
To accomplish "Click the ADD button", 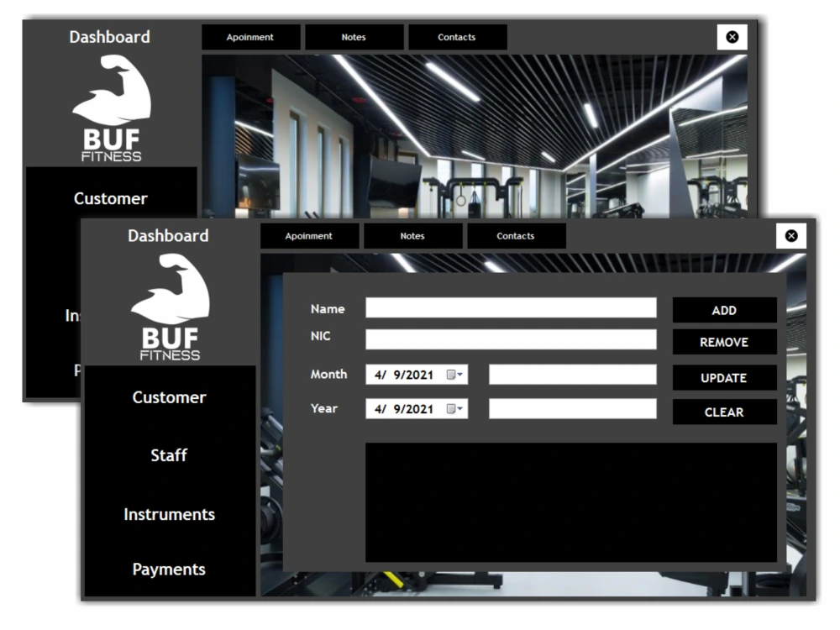I will coord(724,310).
